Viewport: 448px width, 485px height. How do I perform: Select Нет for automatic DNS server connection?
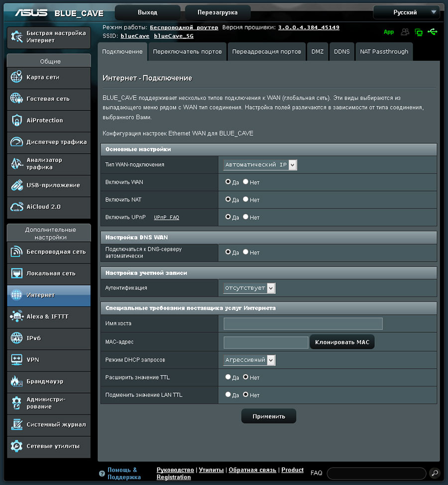[245, 252]
